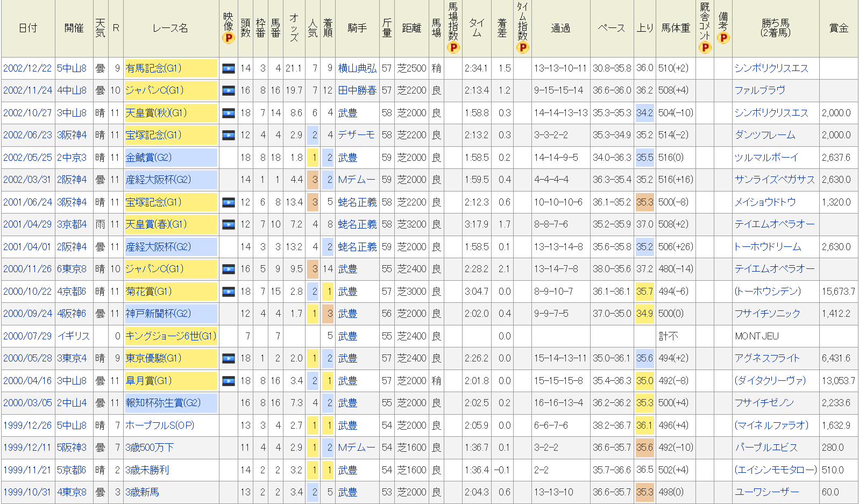Play the 東京優駿(G1) race video

(x=228, y=358)
